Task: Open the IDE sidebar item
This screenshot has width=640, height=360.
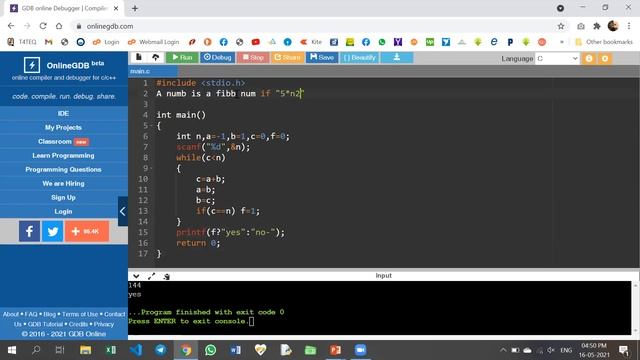Action: tap(63, 113)
